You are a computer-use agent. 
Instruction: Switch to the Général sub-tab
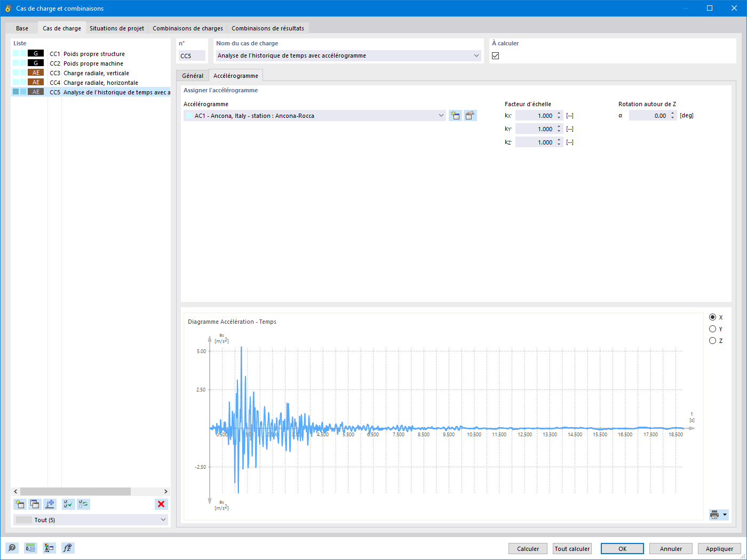click(x=193, y=76)
